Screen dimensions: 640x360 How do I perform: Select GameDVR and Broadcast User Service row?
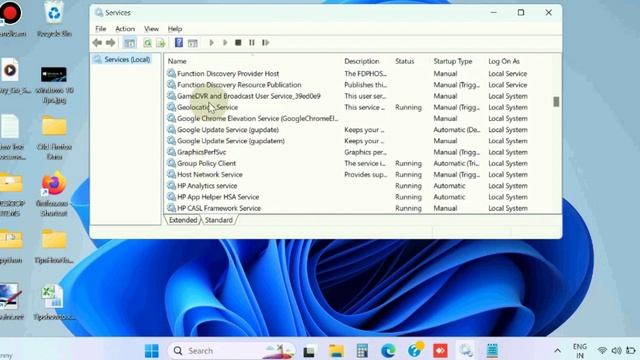[348, 96]
